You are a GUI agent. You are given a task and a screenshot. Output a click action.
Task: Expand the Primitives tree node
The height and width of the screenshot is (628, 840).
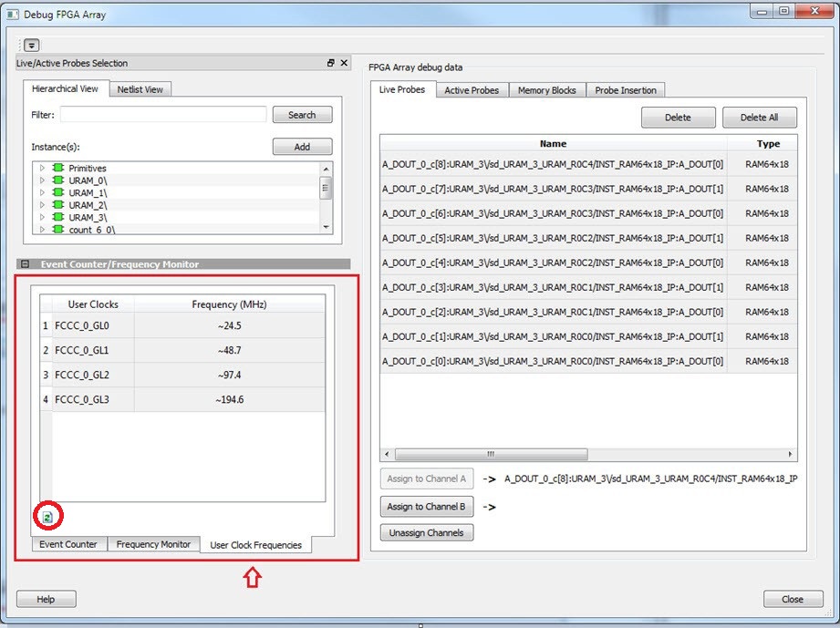pos(42,169)
